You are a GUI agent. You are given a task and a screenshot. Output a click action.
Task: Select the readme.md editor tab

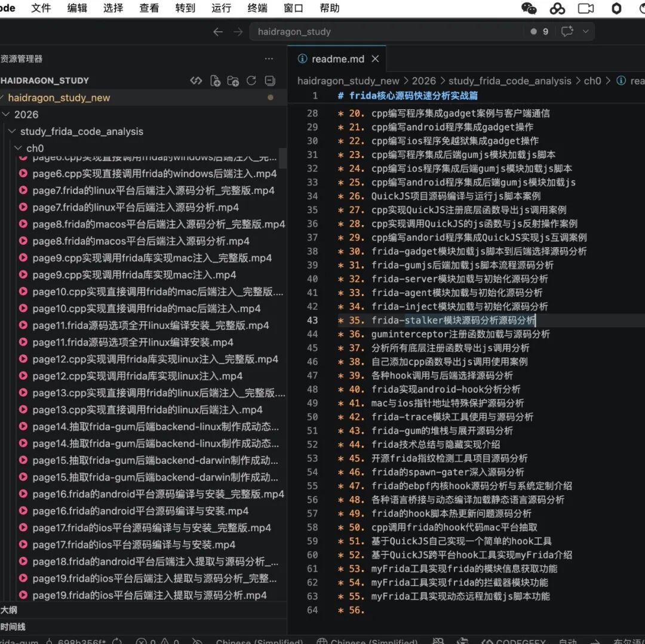(x=337, y=58)
